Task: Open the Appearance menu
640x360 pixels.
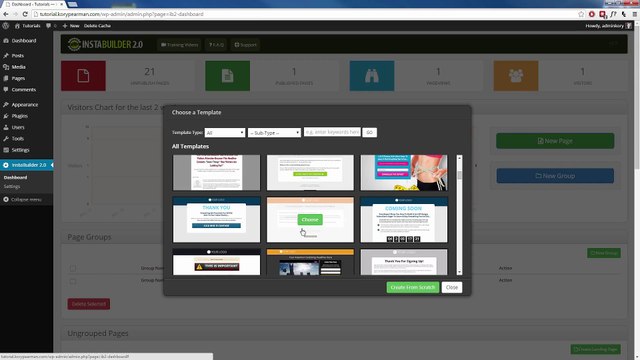Action: pos(24,105)
